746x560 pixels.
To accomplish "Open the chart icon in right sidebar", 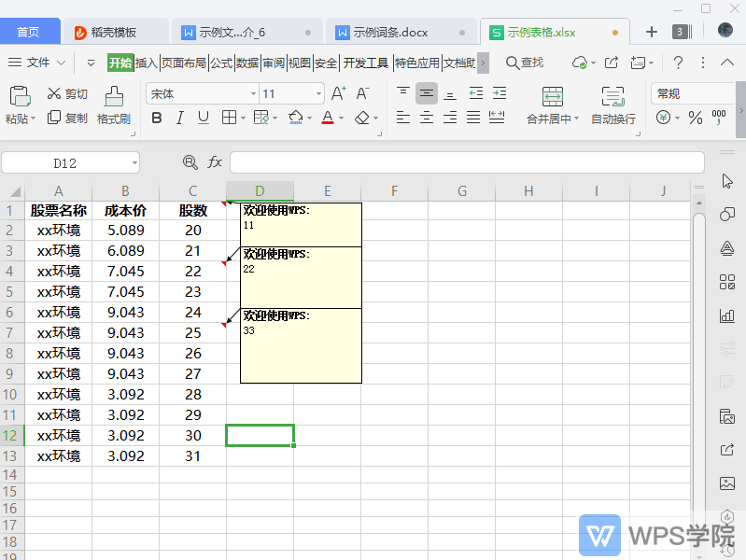I will (727, 315).
